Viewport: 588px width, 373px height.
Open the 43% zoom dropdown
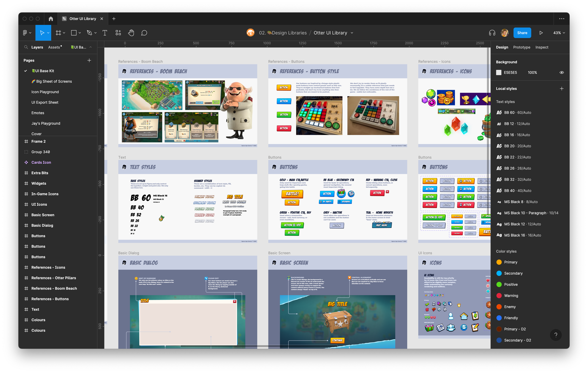pyautogui.click(x=559, y=33)
